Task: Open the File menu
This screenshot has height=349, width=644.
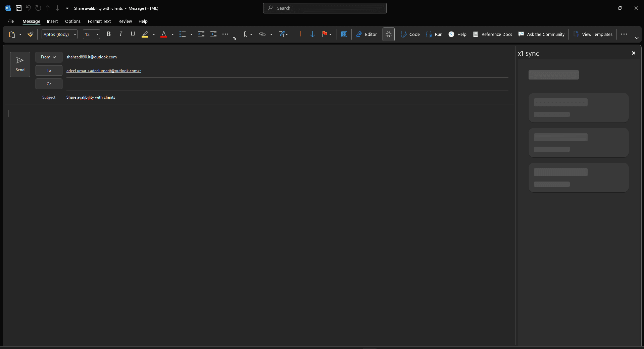Action: point(10,21)
